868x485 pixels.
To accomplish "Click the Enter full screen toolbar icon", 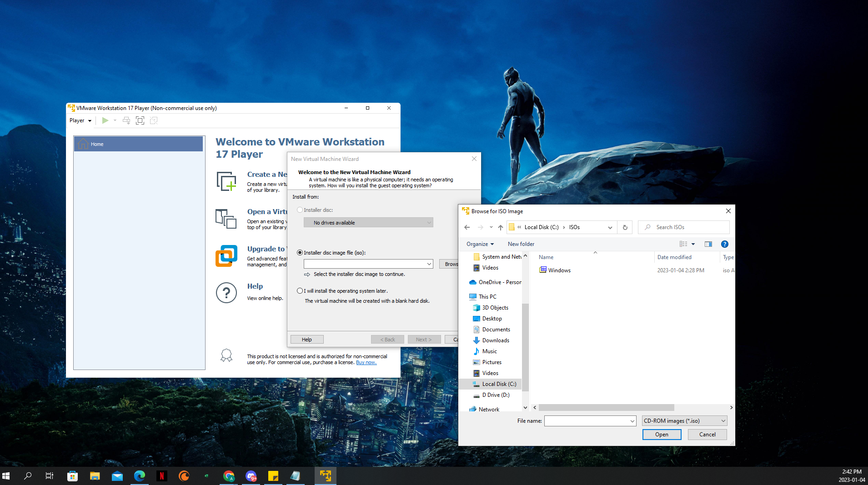I will (140, 120).
